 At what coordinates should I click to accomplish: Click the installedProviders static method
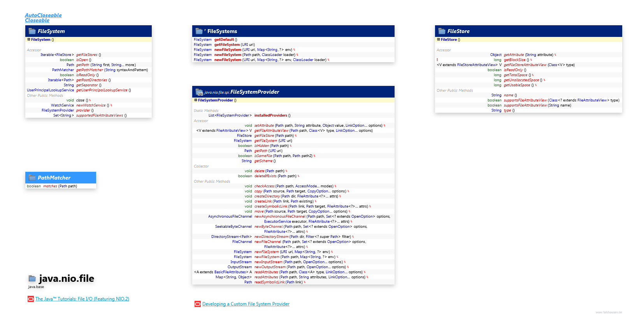(x=271, y=115)
